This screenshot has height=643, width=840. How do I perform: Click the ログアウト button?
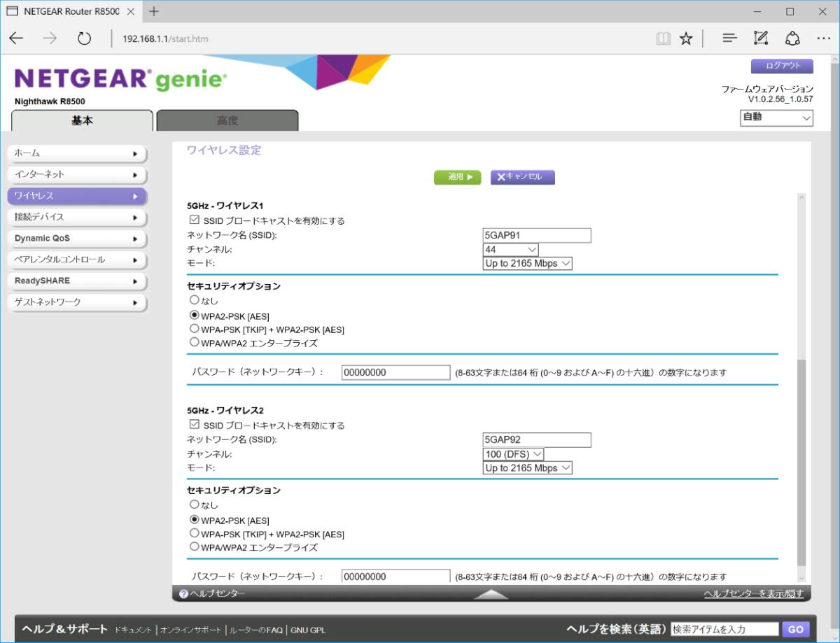click(x=782, y=66)
